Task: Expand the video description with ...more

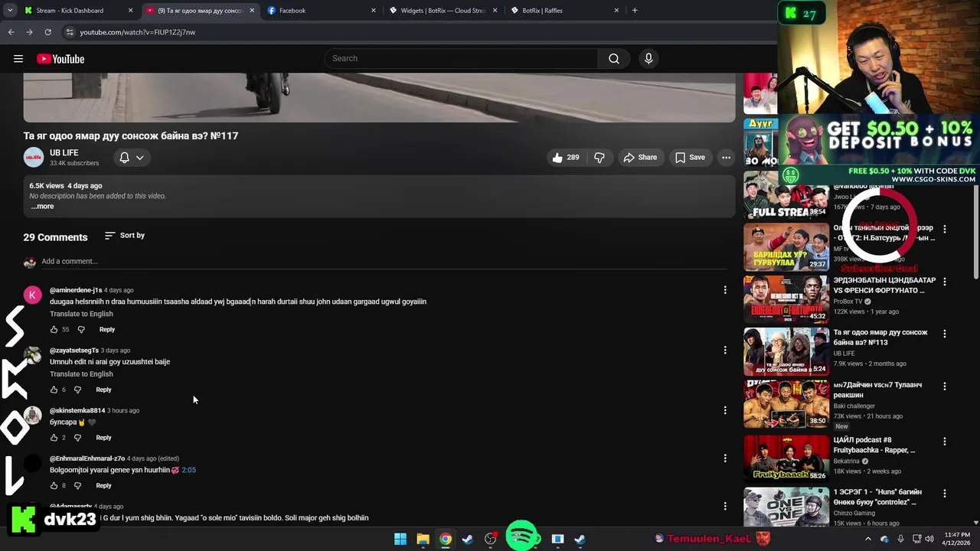Action: [x=42, y=207]
